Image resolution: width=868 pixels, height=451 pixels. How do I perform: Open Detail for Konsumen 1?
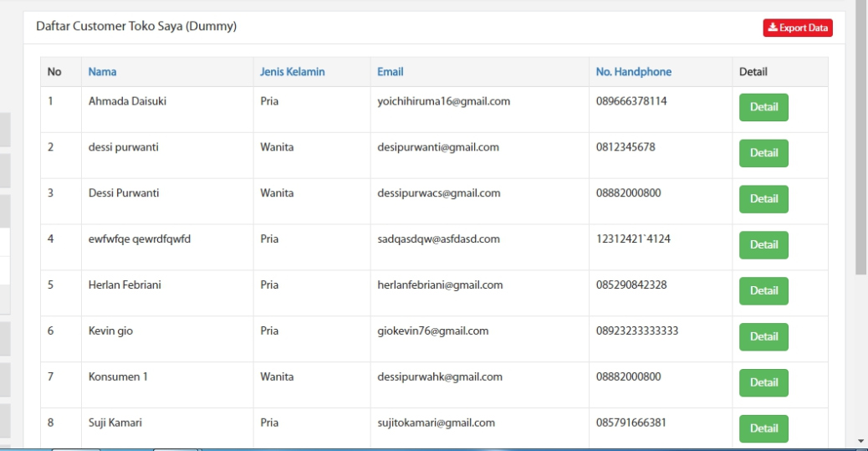point(763,382)
